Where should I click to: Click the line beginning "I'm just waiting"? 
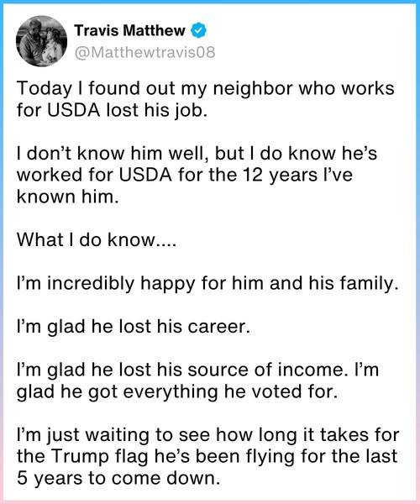pos(208,435)
